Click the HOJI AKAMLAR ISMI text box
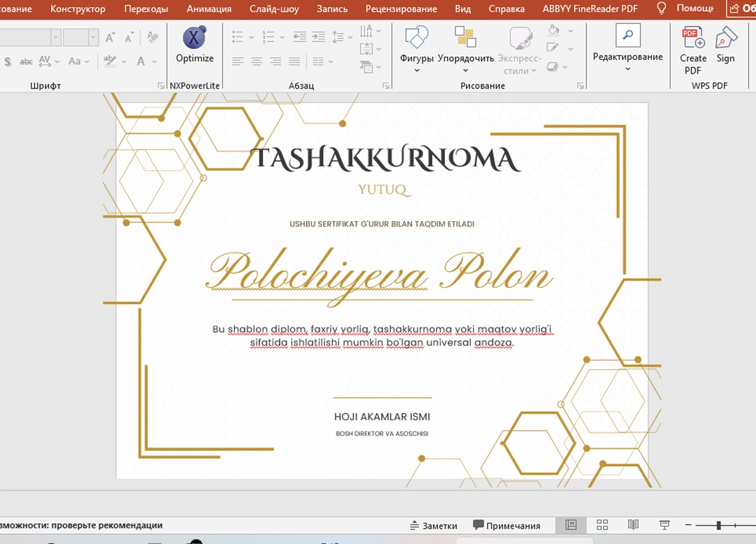 point(382,417)
